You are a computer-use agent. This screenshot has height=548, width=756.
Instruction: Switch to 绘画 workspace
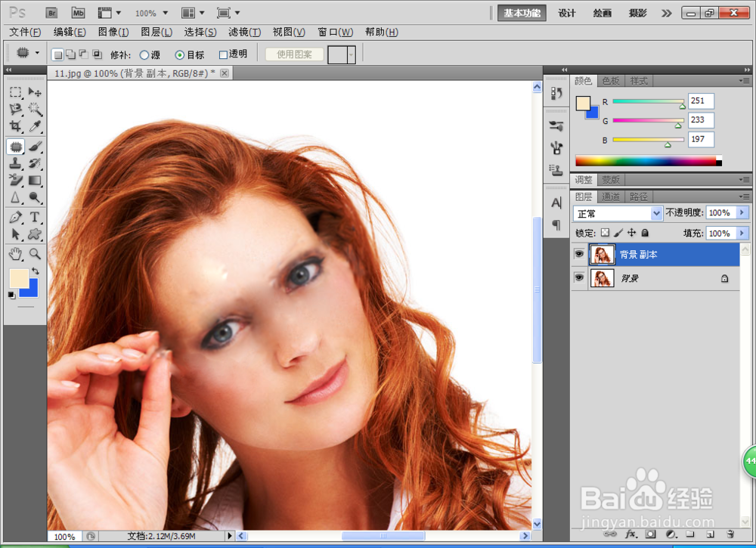(x=603, y=13)
